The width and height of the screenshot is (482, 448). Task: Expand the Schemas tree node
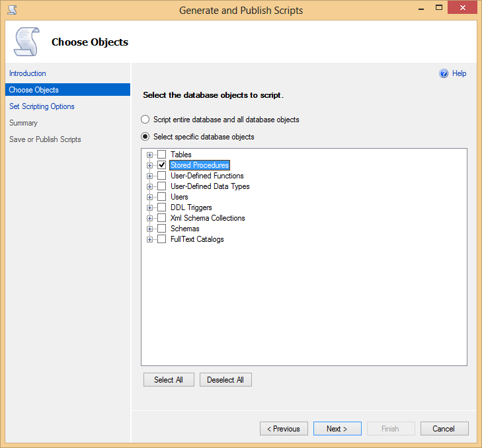149,229
